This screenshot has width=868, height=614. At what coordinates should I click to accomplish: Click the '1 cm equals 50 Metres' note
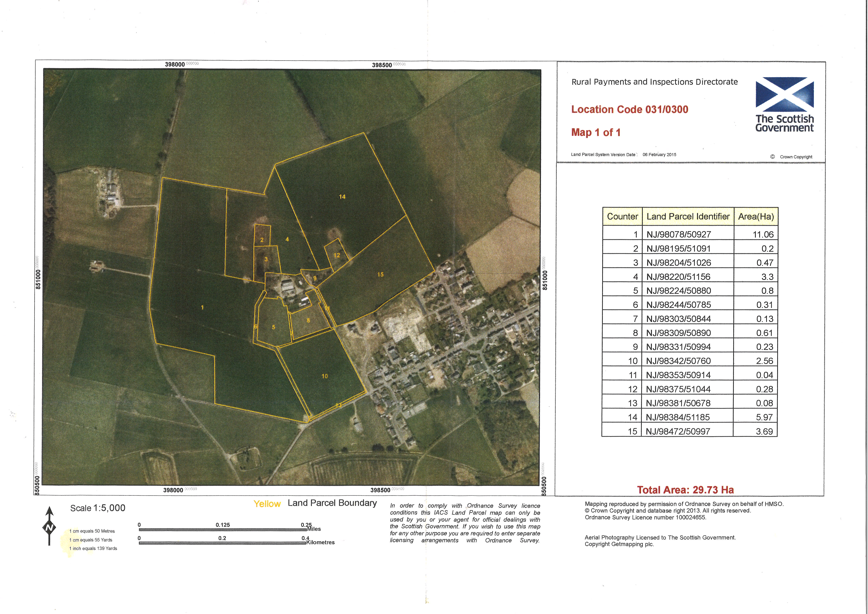coord(92,531)
